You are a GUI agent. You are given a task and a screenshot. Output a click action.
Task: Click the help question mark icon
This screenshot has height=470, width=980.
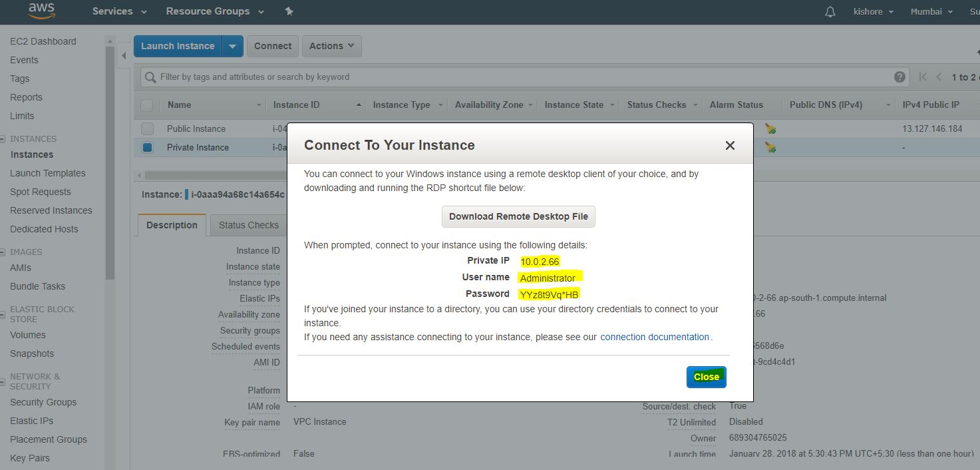899,77
